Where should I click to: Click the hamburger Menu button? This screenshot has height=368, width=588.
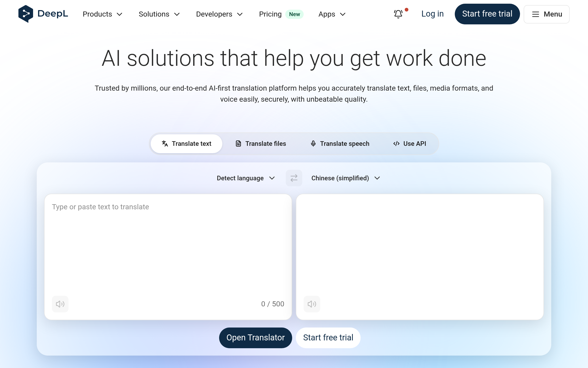[x=546, y=14]
